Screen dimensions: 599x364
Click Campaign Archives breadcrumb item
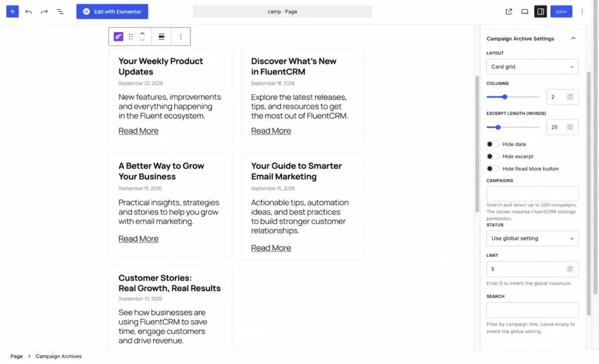click(x=58, y=356)
